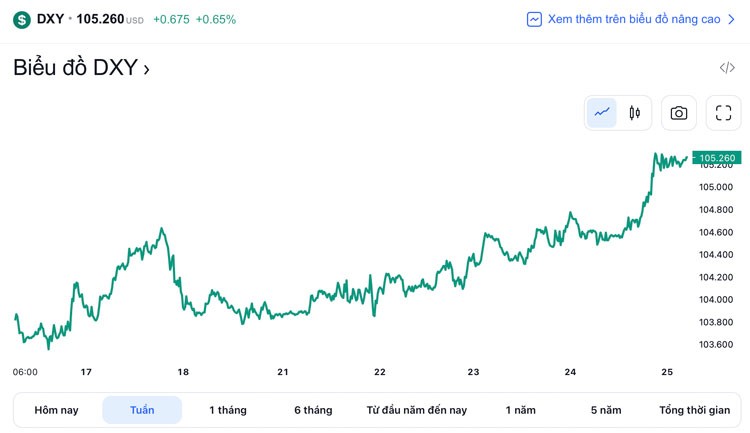
Task: Choose the '1 tháng' range
Action: 228,410
